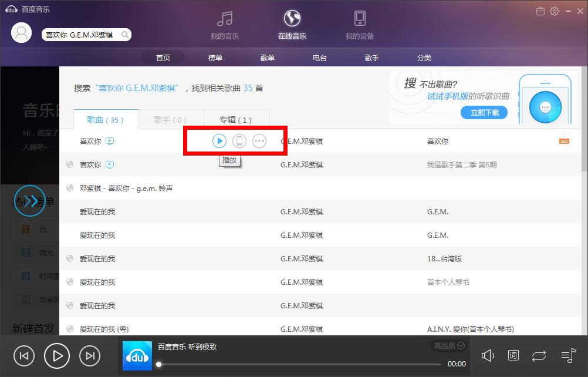Open album link 我是歌手第二季 第6期
This screenshot has width=588, height=377.
click(462, 164)
